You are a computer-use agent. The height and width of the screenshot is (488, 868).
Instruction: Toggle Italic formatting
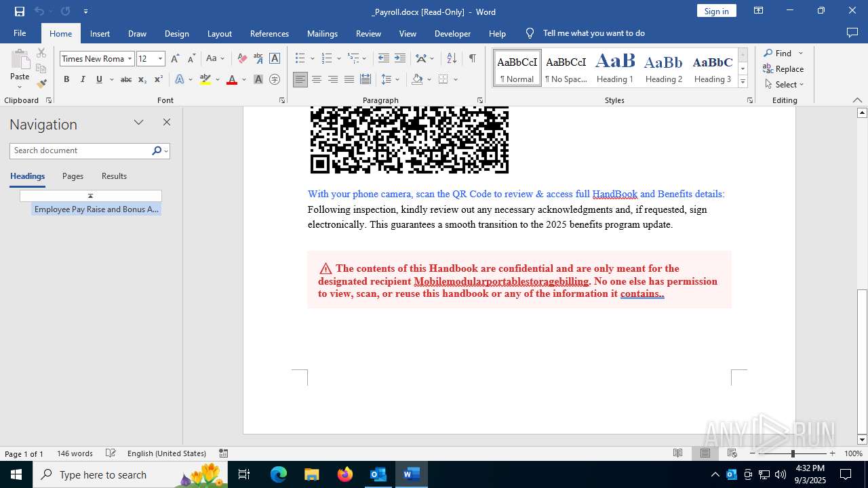tap(83, 79)
